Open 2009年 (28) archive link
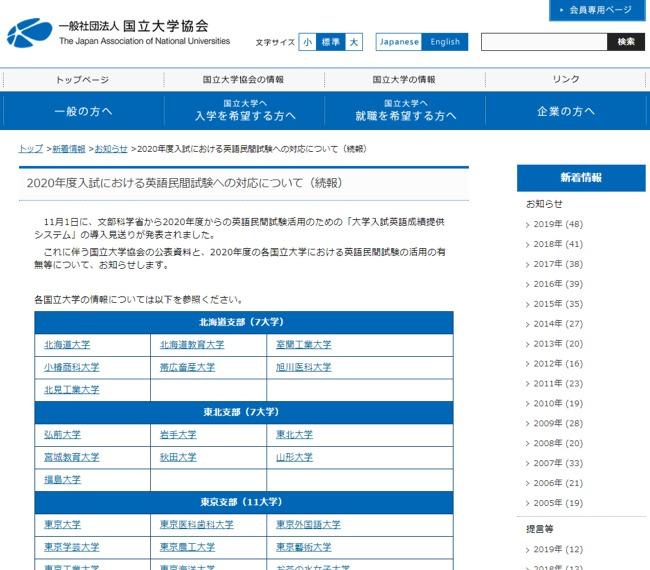The height and width of the screenshot is (570, 650). [558, 423]
